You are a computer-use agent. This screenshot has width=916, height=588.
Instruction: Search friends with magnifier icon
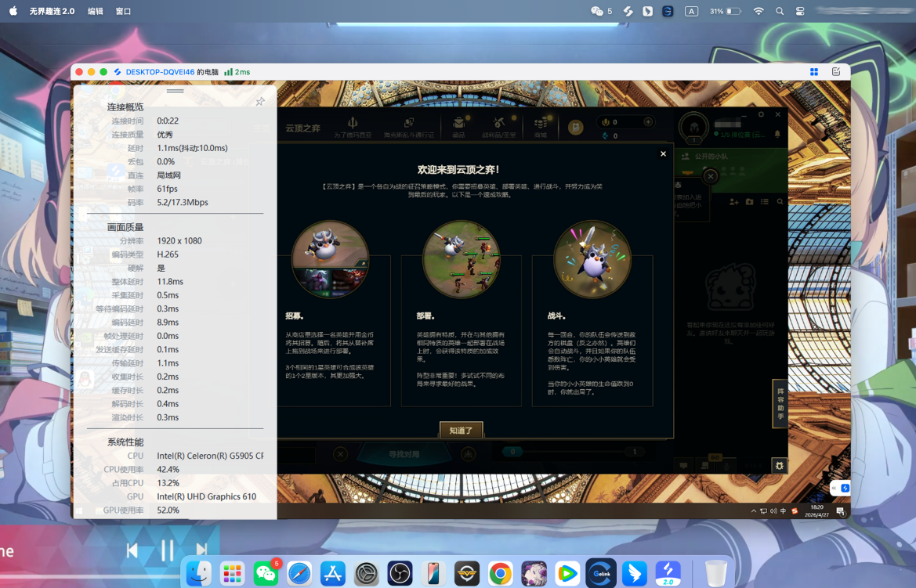(x=780, y=201)
